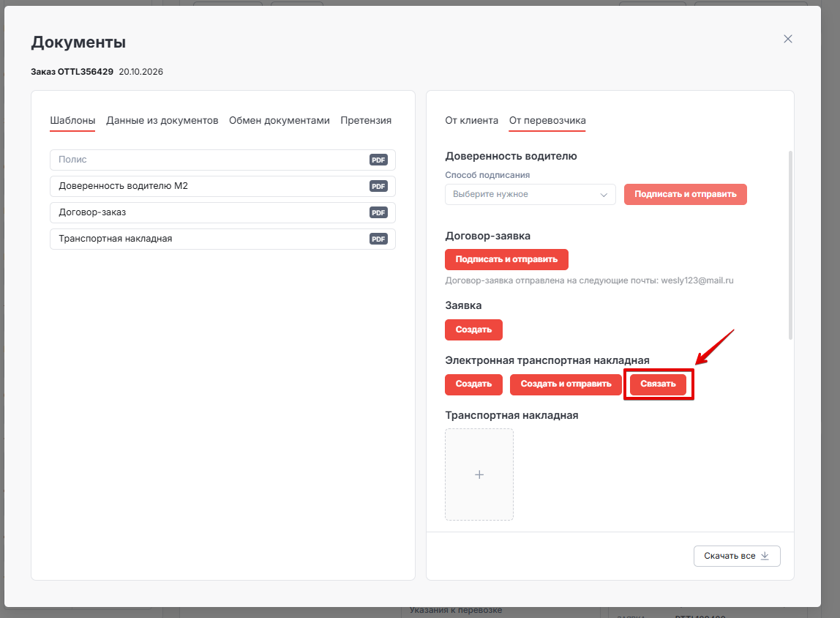The height and width of the screenshot is (618, 840).
Task: Click the Связать button
Action: pos(658,384)
